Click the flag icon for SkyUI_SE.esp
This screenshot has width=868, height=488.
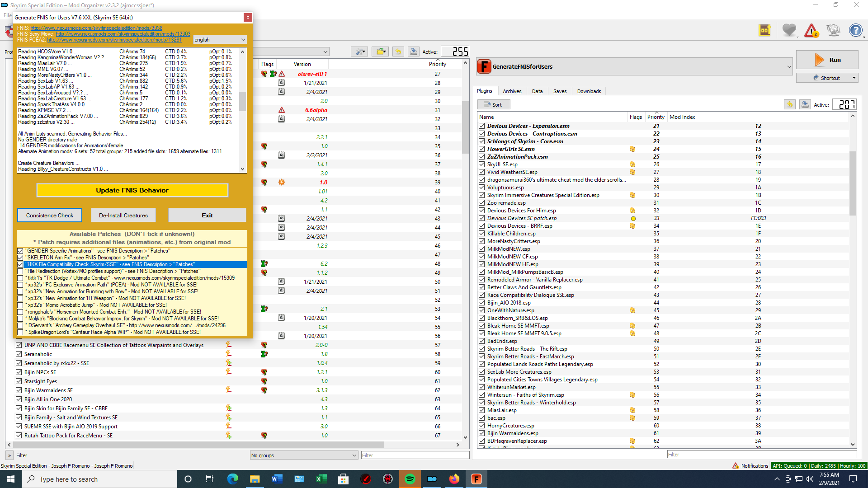point(632,164)
